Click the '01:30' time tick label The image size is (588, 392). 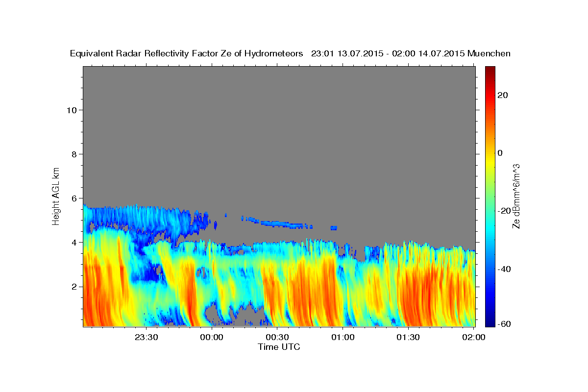point(408,337)
